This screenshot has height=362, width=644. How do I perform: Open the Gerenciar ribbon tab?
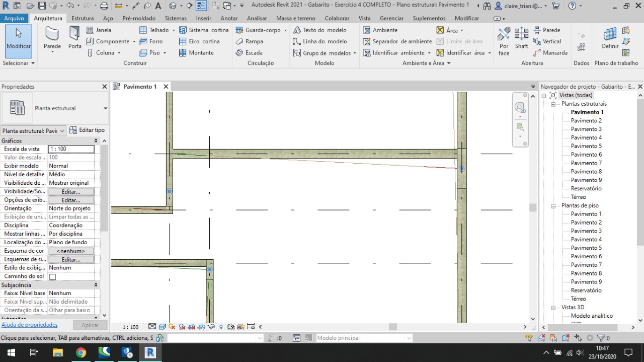pos(392,18)
